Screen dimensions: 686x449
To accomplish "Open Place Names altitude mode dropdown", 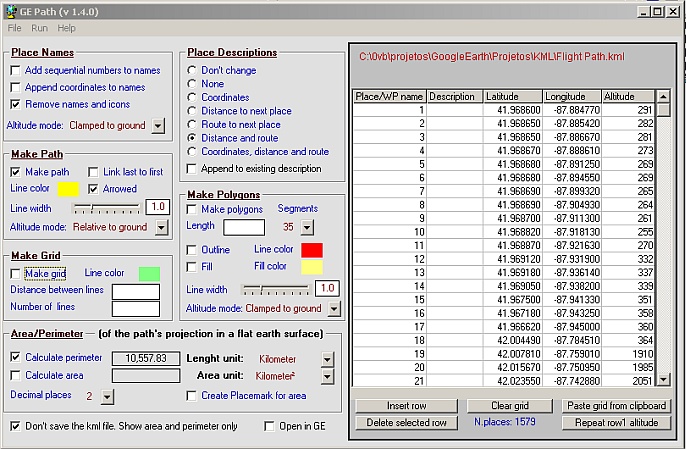I will point(158,126).
